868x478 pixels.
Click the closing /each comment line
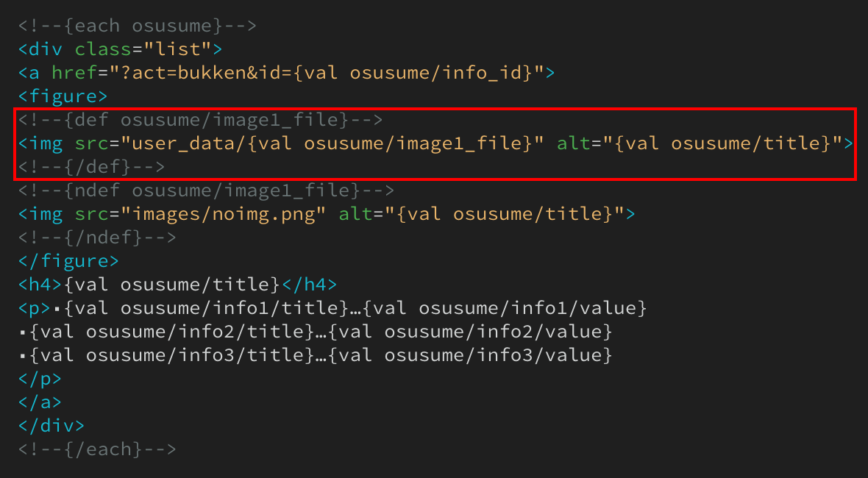(97, 449)
